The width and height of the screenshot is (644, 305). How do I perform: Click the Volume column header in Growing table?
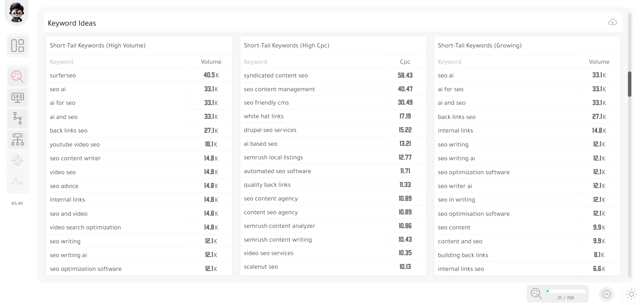tap(599, 62)
